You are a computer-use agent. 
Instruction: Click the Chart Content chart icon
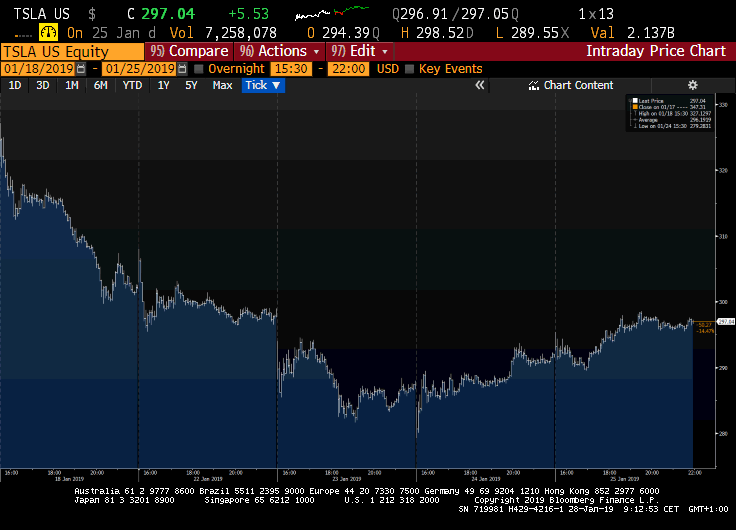[533, 85]
